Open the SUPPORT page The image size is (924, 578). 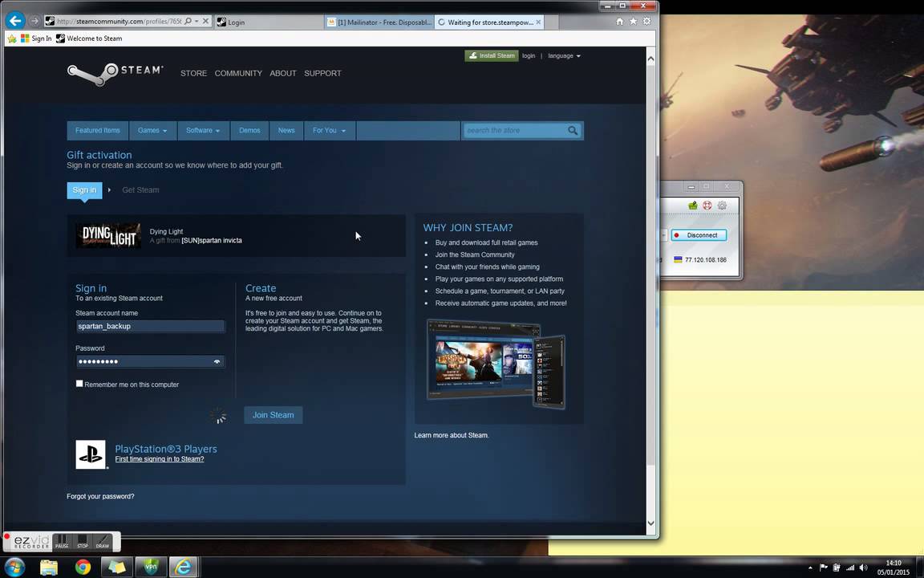(322, 73)
